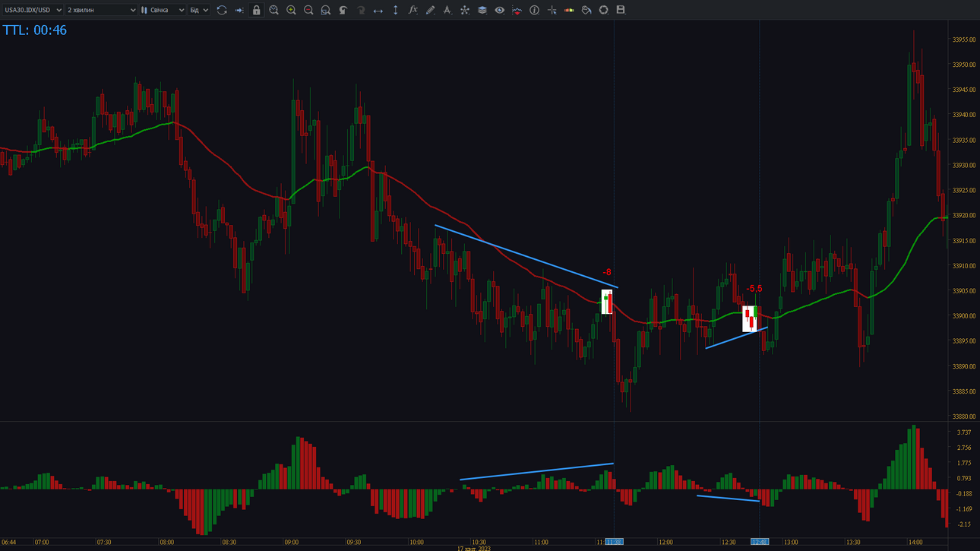This screenshot has height=551, width=980.
Task: Open the Бід price side dropdown
Action: tap(199, 10)
